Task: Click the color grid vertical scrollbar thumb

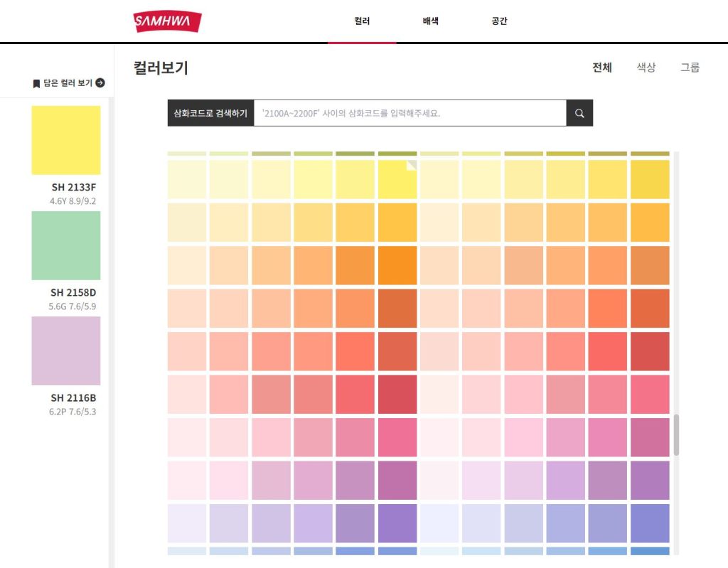Action: point(676,434)
